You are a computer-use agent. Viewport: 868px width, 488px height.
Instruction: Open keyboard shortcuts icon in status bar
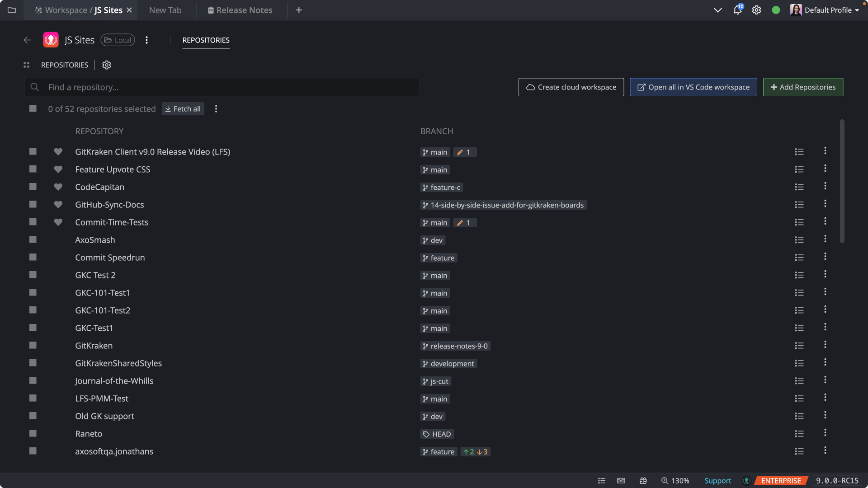click(x=621, y=481)
